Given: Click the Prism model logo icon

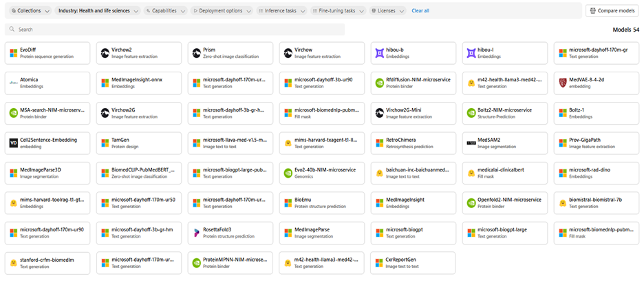Looking at the screenshot, I should click(x=196, y=53).
